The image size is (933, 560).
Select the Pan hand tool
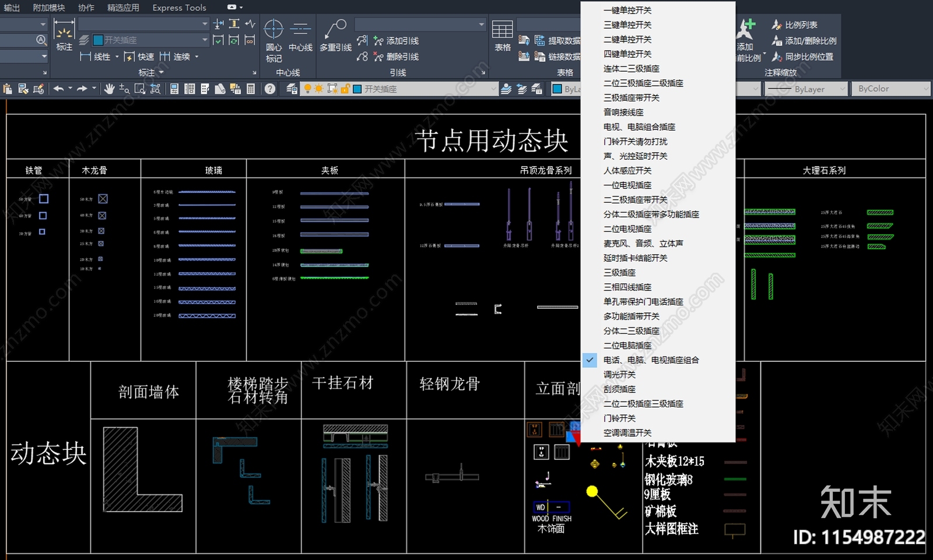pos(109,89)
